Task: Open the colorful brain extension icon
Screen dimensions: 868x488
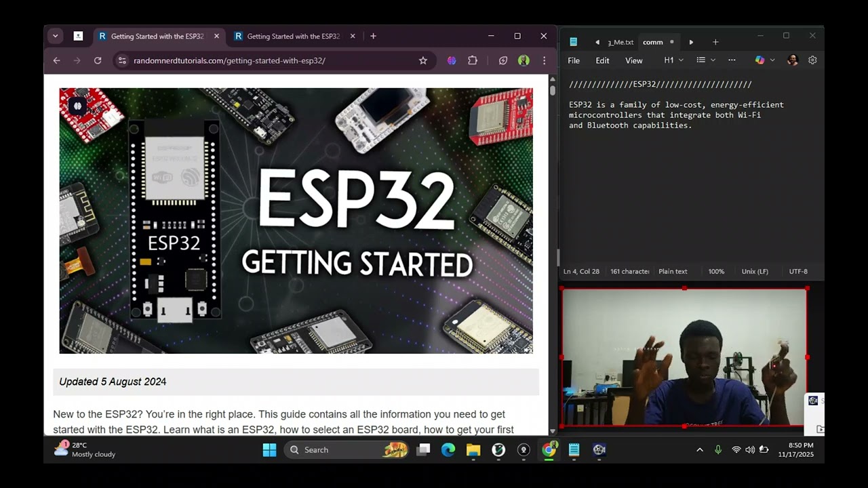Action: 452,60
